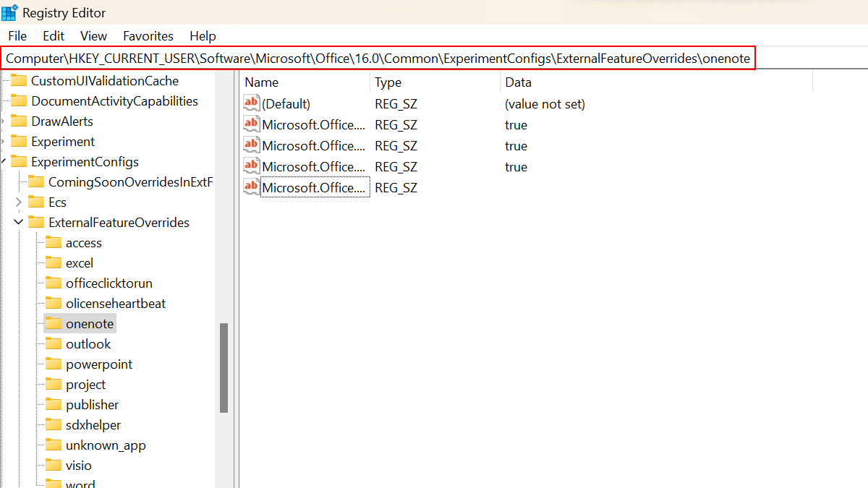868x488 pixels.
Task: Click the "(value not set)" data cell
Action: [545, 104]
